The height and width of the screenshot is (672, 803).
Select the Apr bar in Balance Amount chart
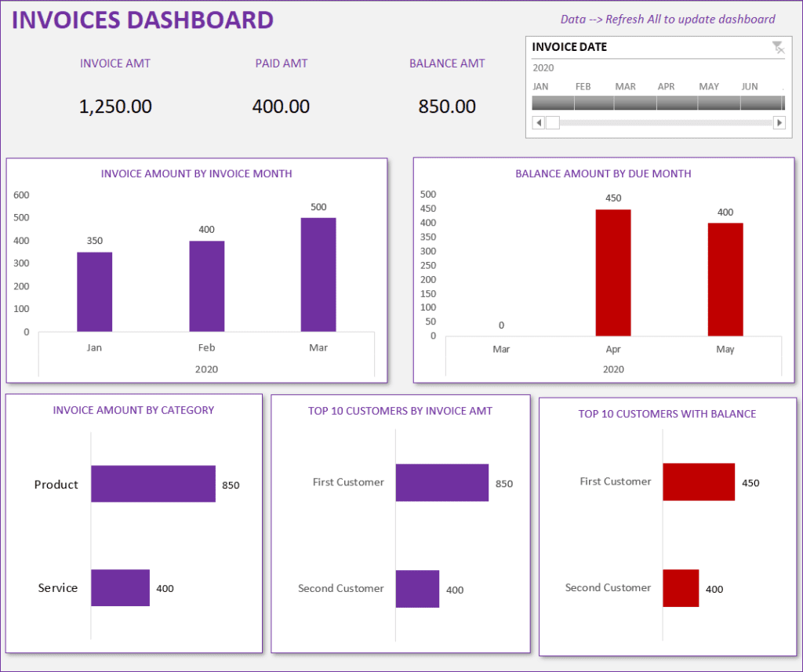tap(612, 271)
